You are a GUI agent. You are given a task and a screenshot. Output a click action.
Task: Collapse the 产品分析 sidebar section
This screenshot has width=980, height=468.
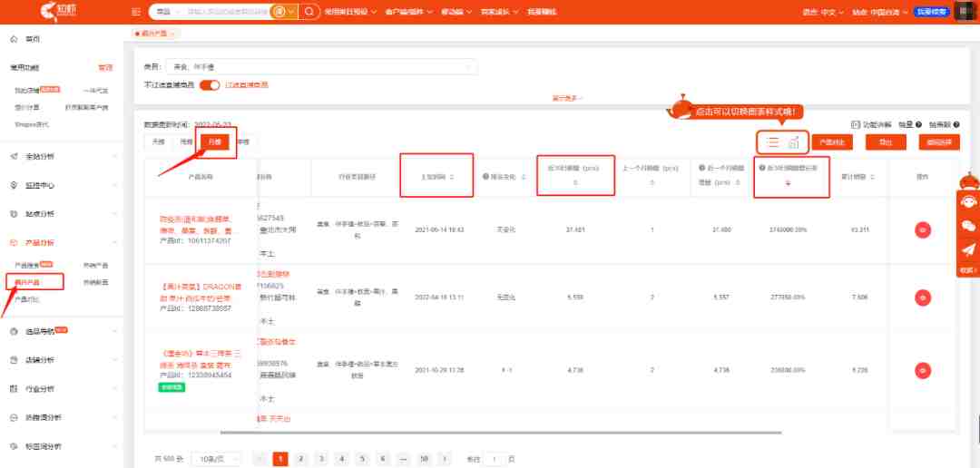(62, 242)
